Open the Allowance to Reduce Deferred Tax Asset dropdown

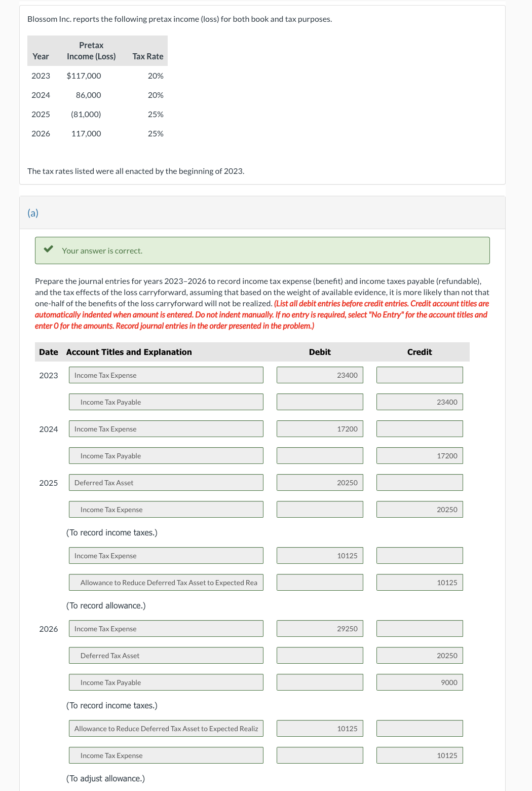166,582
